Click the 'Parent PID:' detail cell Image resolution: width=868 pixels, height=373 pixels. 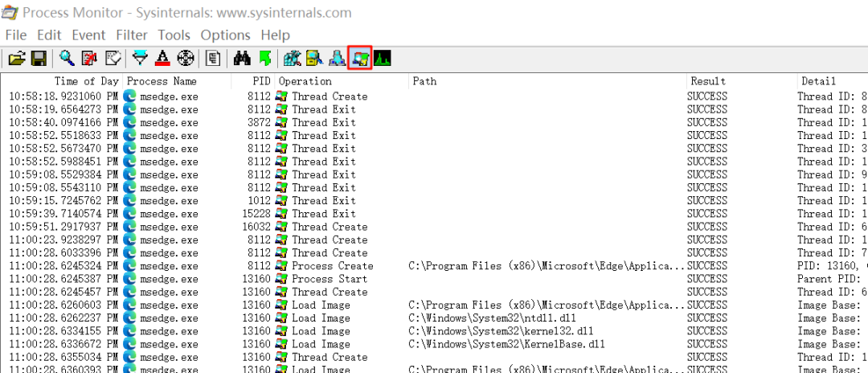pos(829,279)
